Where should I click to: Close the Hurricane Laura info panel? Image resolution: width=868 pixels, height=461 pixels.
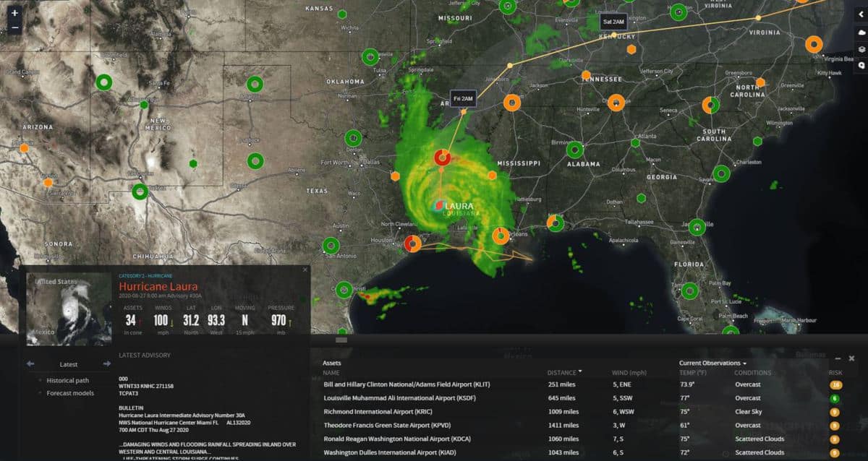coord(305,270)
